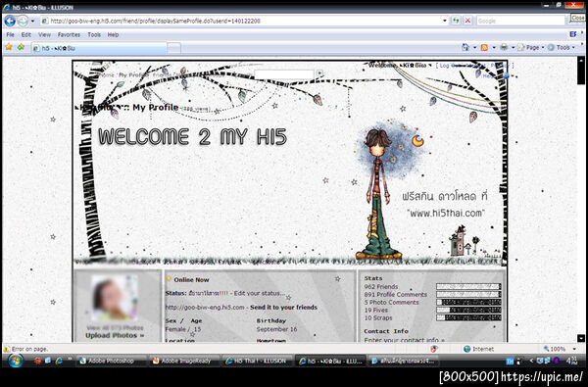
Task: Click the red Stop loading icon
Action: point(467,21)
